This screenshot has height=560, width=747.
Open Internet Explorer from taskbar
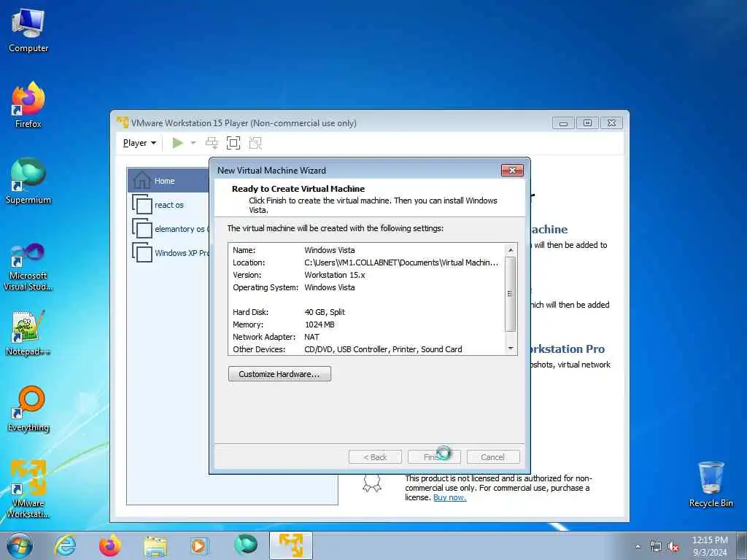click(x=65, y=545)
